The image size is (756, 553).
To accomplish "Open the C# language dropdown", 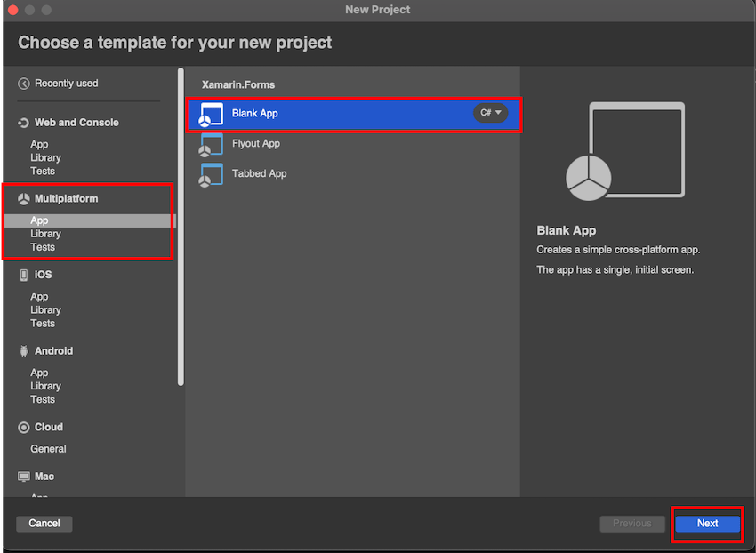I will click(x=490, y=113).
